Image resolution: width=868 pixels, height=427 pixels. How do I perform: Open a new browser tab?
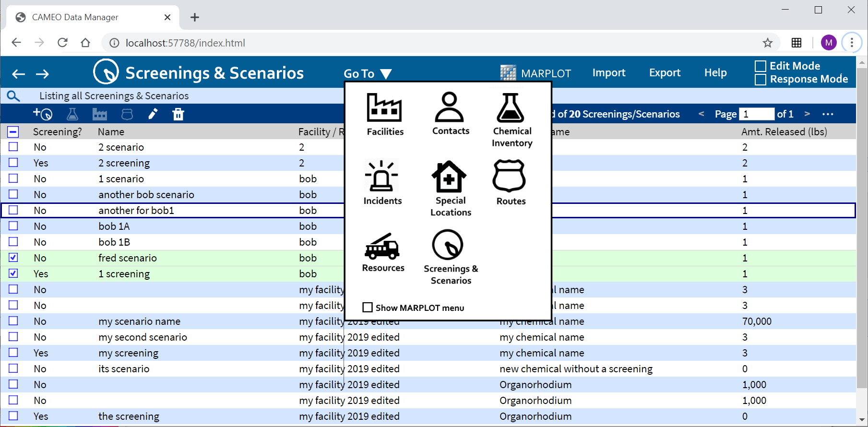195,18
